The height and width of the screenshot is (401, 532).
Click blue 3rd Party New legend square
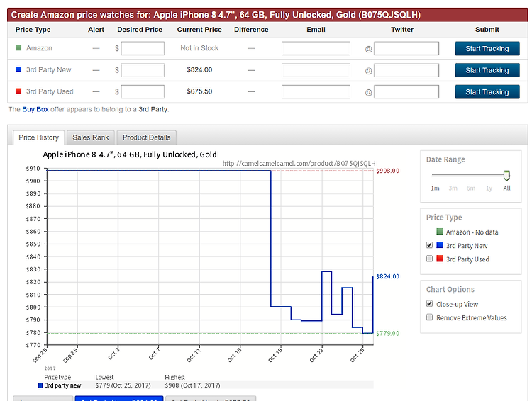click(440, 245)
